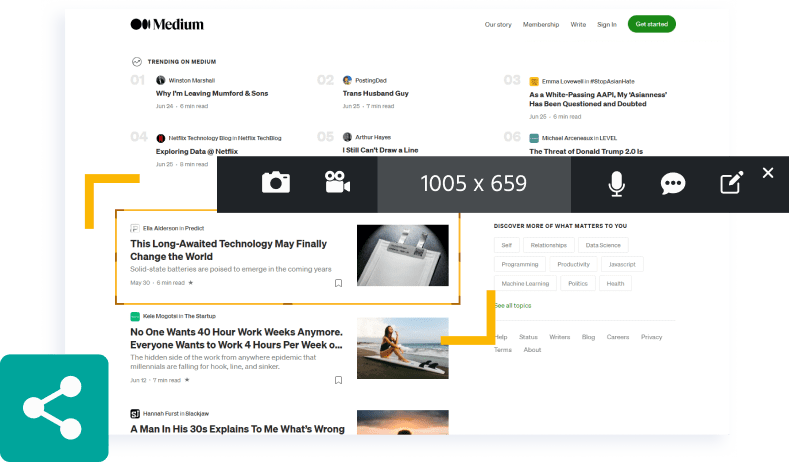Viewport: 789px width, 462px height.
Task: Open the Membership menu item
Action: coord(541,24)
